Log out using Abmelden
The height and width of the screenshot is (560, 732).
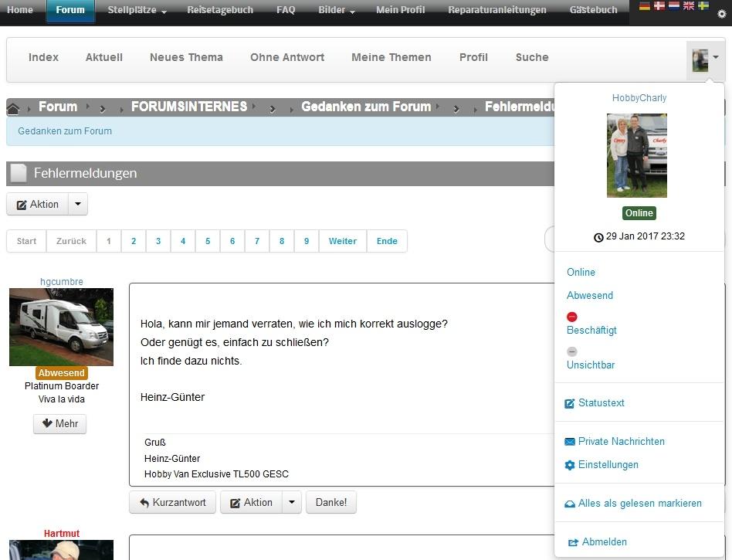tap(604, 541)
